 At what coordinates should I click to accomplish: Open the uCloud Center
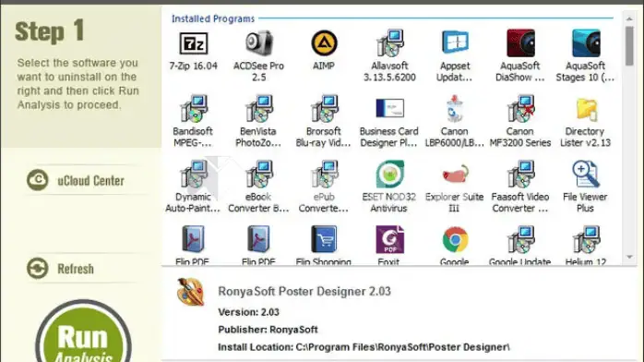click(76, 180)
